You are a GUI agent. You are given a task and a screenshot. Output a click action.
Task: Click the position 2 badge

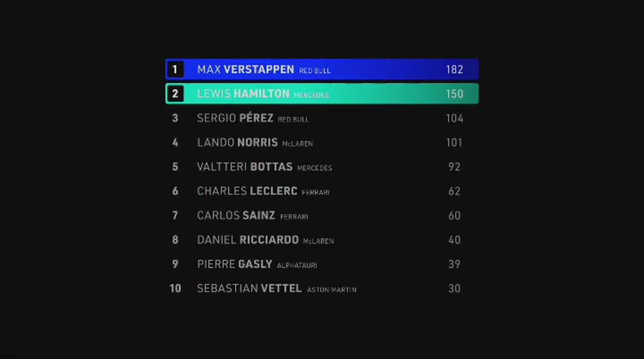(175, 94)
